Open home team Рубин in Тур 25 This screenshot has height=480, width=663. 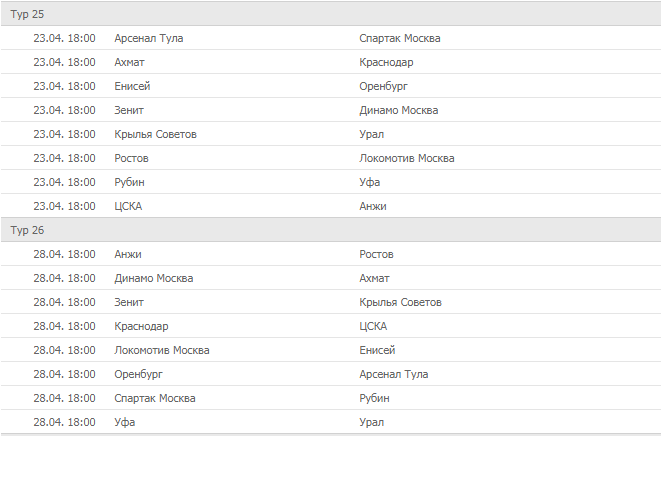tap(131, 182)
